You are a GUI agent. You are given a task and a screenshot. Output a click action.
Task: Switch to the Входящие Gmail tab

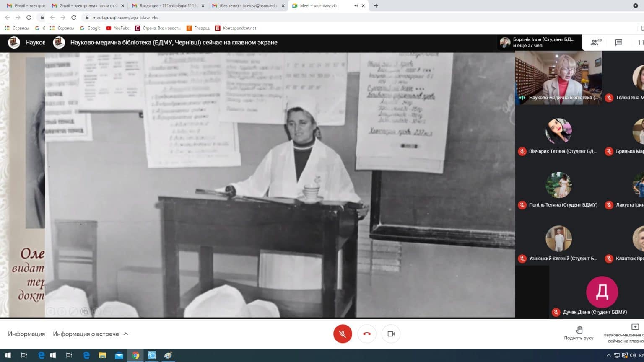point(168,6)
